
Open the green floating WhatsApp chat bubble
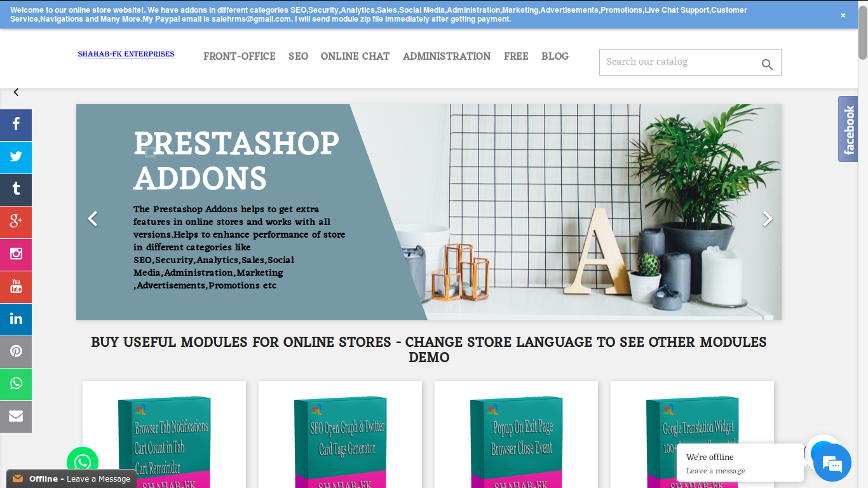83,462
